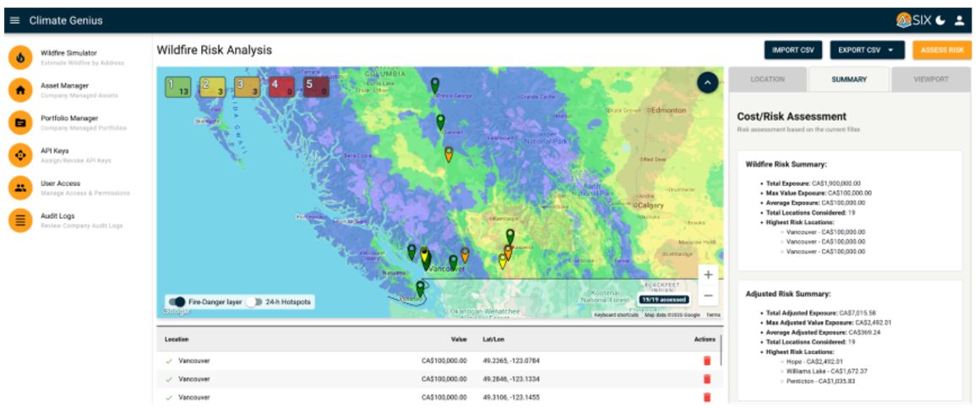
Task: Toggle dark mode with the moon icon
Action: coord(940,20)
